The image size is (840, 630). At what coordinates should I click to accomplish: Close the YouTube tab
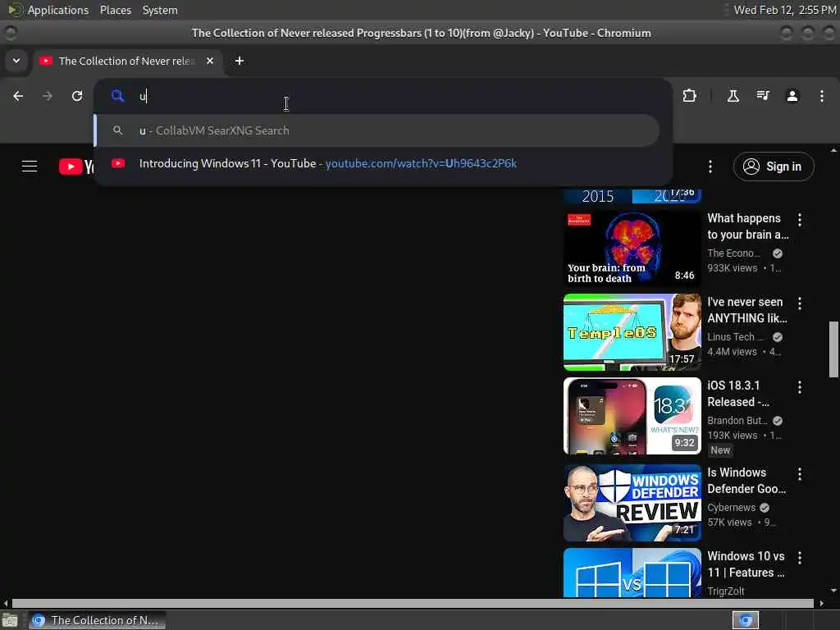pyautogui.click(x=210, y=61)
